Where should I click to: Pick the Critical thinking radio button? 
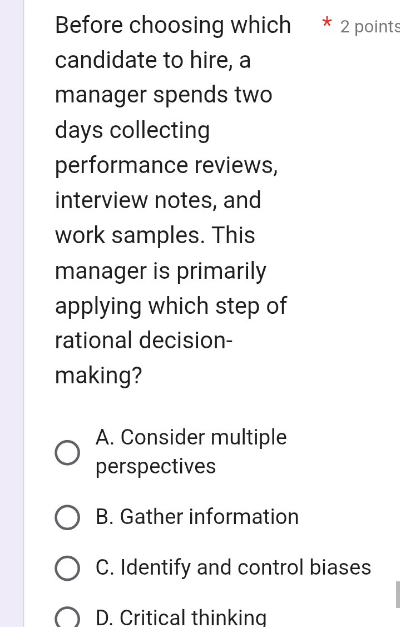67,617
